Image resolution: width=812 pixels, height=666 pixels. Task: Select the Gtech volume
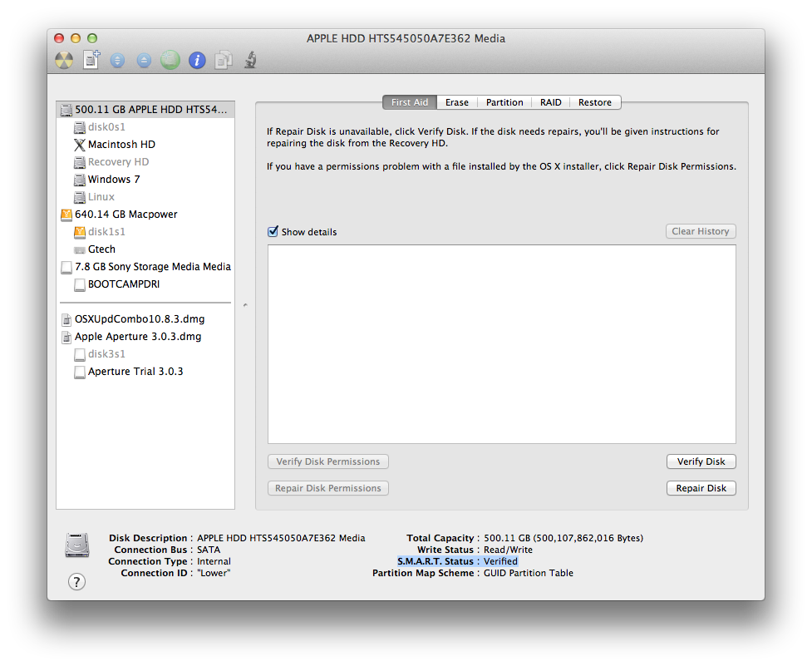145,249
